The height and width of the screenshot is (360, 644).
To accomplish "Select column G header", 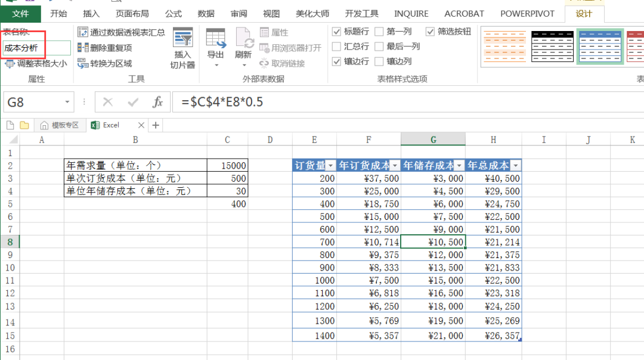I will tap(433, 139).
